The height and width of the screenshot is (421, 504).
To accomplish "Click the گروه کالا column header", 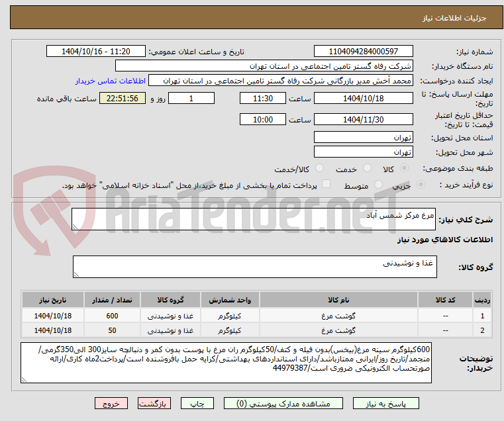I will [170, 300].
